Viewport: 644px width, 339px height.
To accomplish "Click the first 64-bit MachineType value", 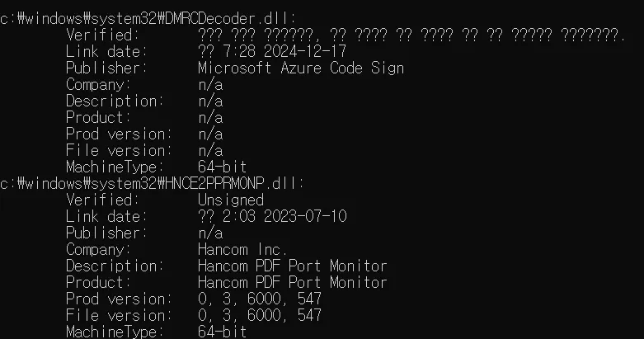I will (x=222, y=167).
